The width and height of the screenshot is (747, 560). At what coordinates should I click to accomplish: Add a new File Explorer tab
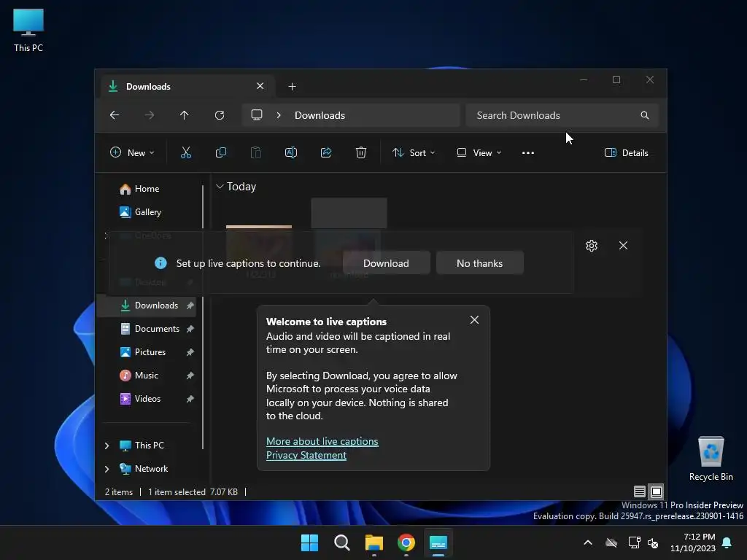point(292,87)
